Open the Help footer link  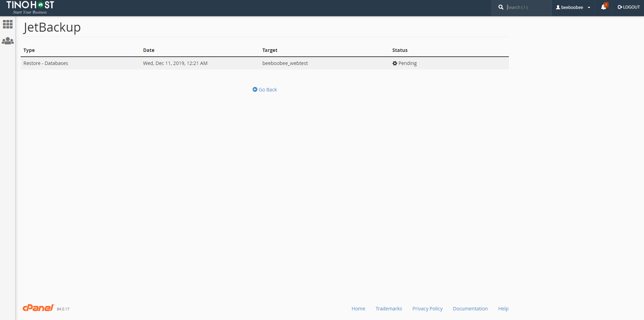tap(503, 309)
